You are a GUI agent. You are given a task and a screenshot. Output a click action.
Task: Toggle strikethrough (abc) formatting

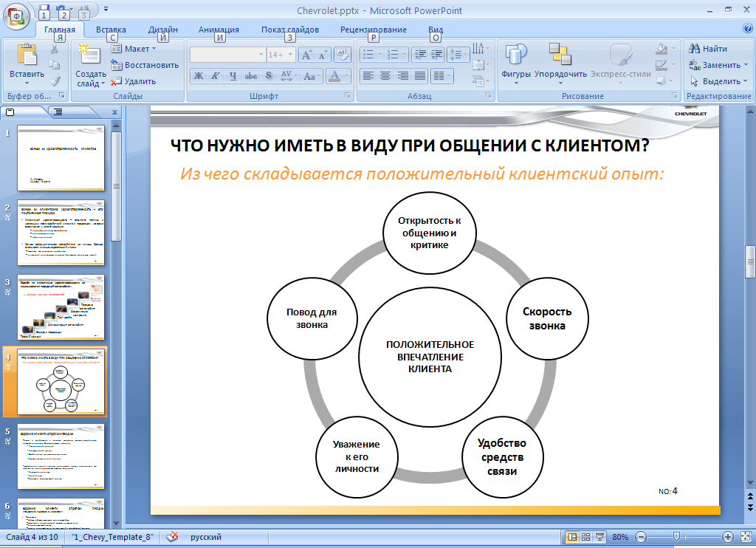pos(251,76)
